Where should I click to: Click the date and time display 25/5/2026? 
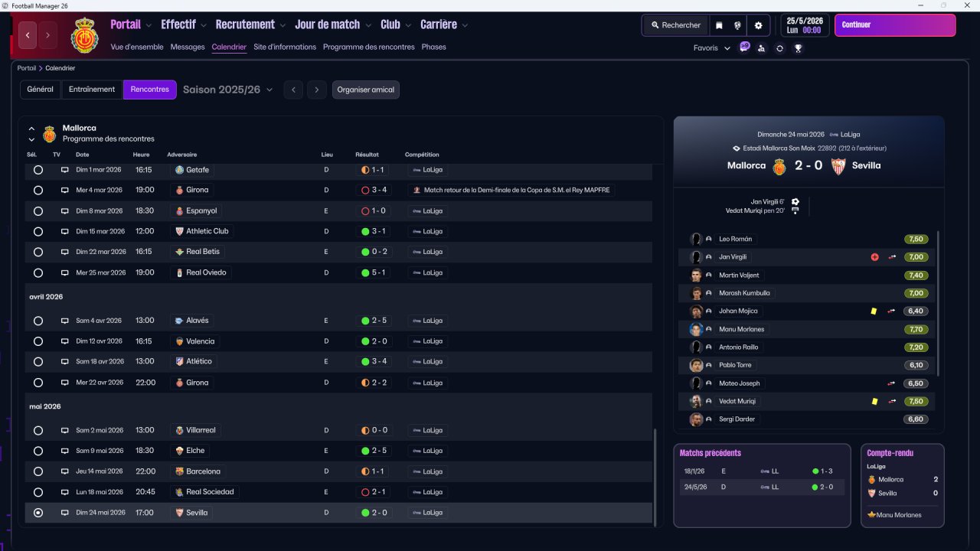(x=805, y=25)
